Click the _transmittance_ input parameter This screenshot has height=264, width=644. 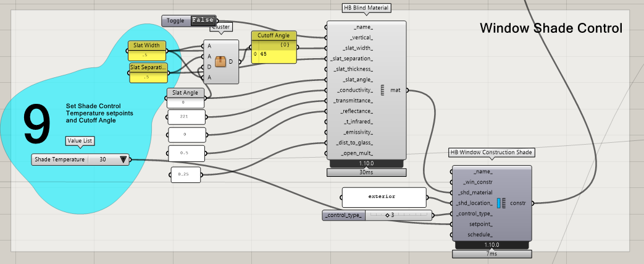[354, 101]
